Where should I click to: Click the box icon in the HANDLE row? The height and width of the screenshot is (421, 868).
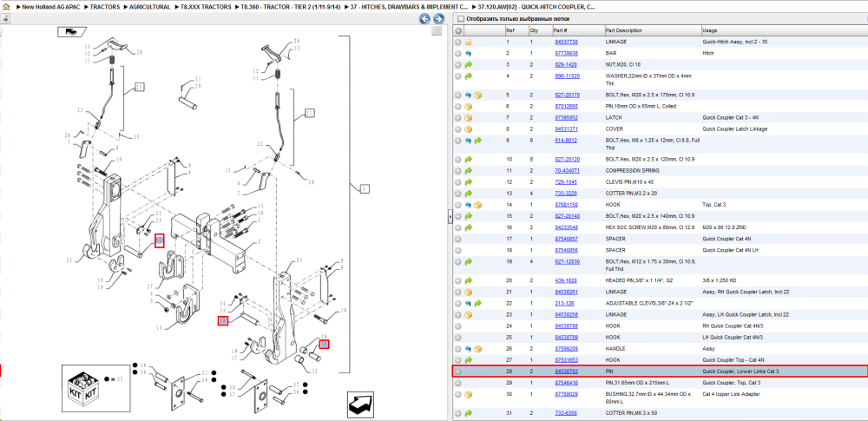coord(477,349)
